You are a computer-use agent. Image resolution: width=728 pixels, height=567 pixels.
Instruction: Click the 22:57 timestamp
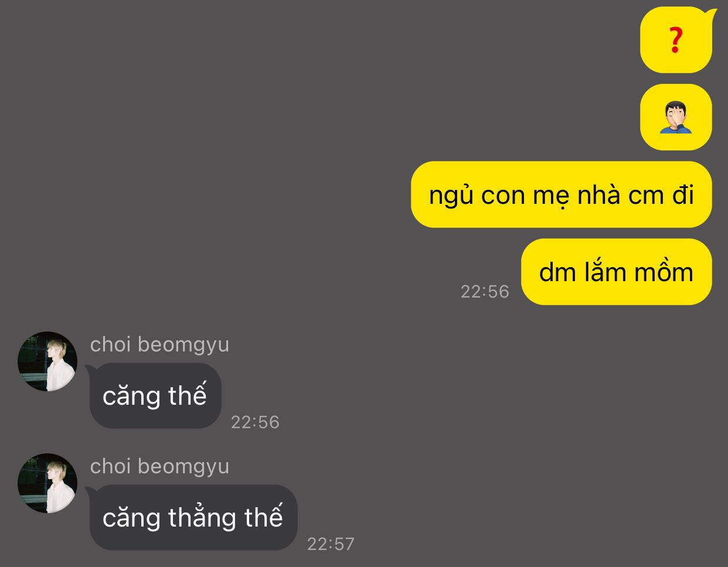(331, 544)
